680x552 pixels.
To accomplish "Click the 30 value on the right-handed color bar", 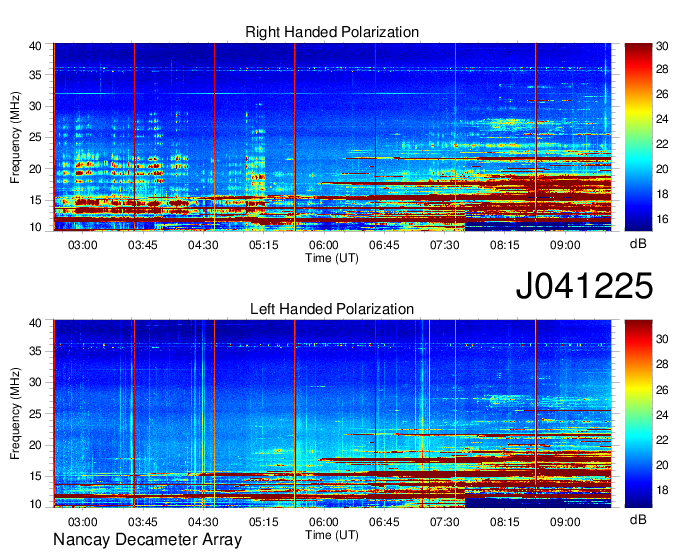I will click(662, 46).
